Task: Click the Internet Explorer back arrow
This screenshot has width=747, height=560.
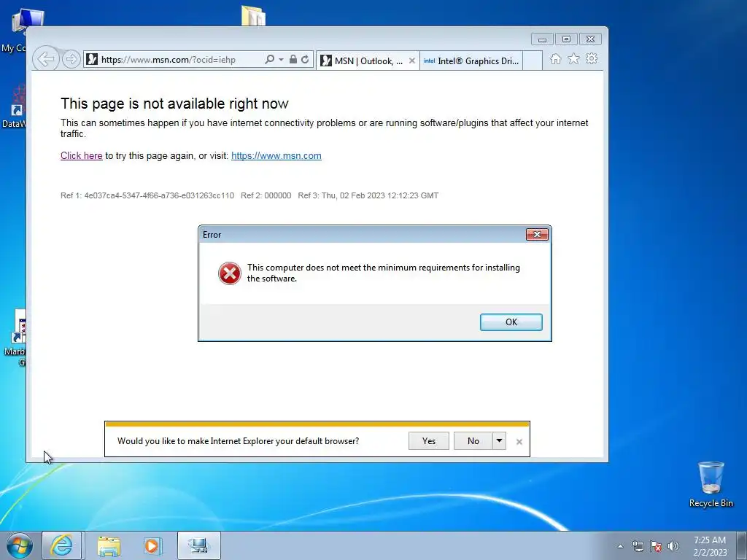Action: [x=46, y=59]
